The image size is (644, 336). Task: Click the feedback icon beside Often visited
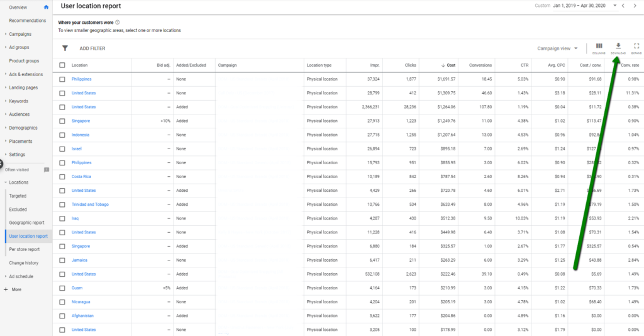click(47, 170)
